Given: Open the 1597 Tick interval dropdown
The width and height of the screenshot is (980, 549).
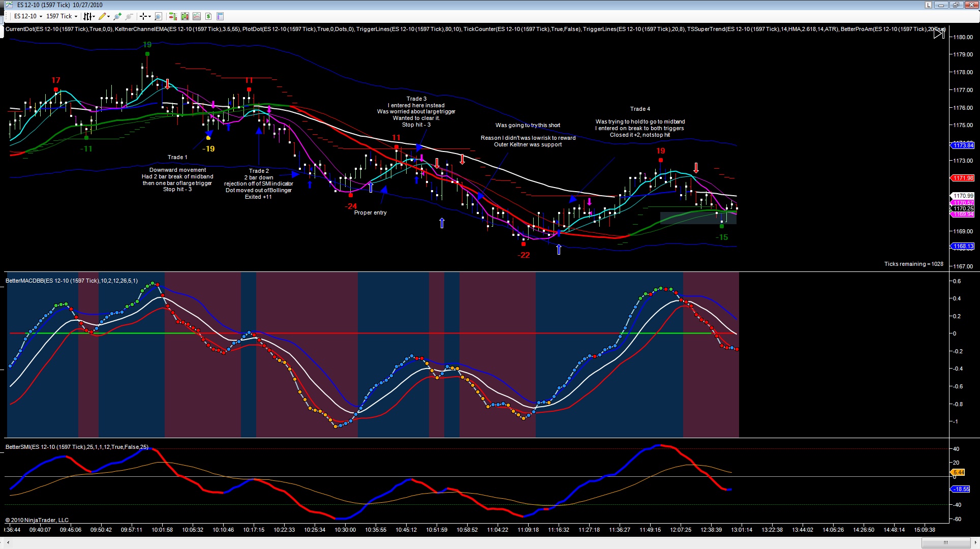Looking at the screenshot, I should tap(62, 16).
